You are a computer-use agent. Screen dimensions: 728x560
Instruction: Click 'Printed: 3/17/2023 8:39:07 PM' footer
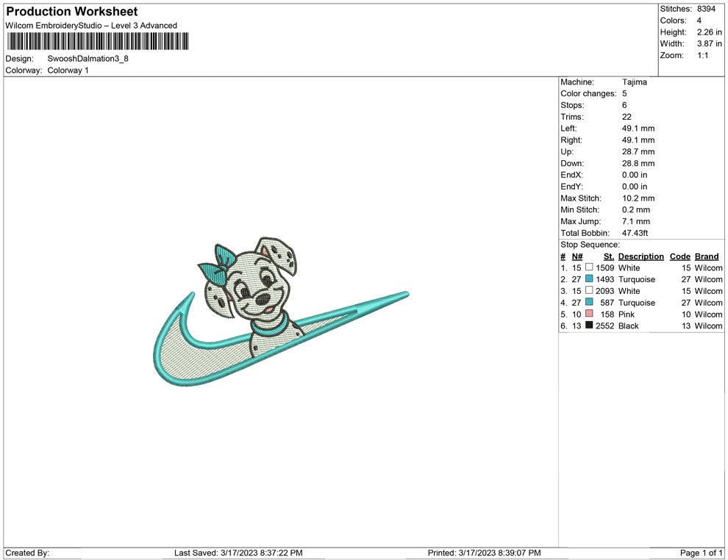485,553
